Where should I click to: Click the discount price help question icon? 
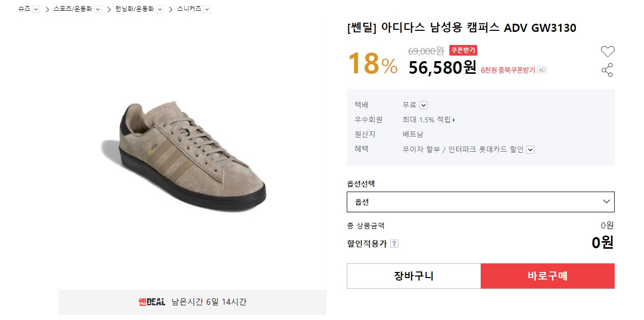394,244
